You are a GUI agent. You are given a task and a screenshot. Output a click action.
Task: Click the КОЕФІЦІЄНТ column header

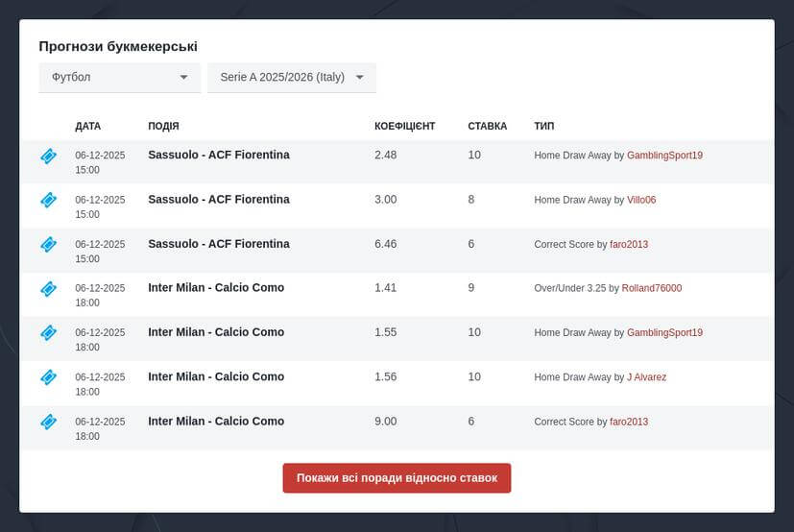click(404, 127)
